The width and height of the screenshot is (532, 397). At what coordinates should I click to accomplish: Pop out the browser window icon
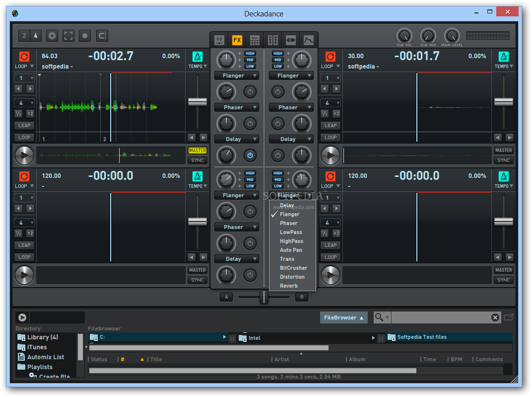pos(508,317)
